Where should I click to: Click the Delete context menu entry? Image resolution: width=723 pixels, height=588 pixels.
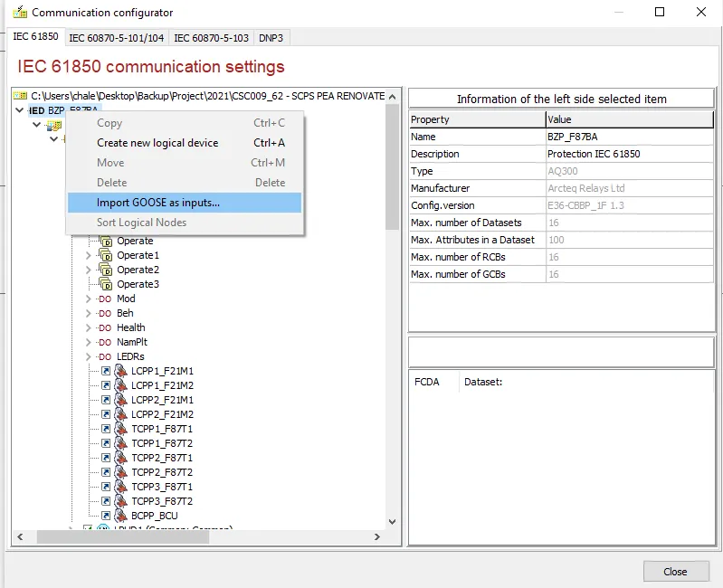point(185,183)
